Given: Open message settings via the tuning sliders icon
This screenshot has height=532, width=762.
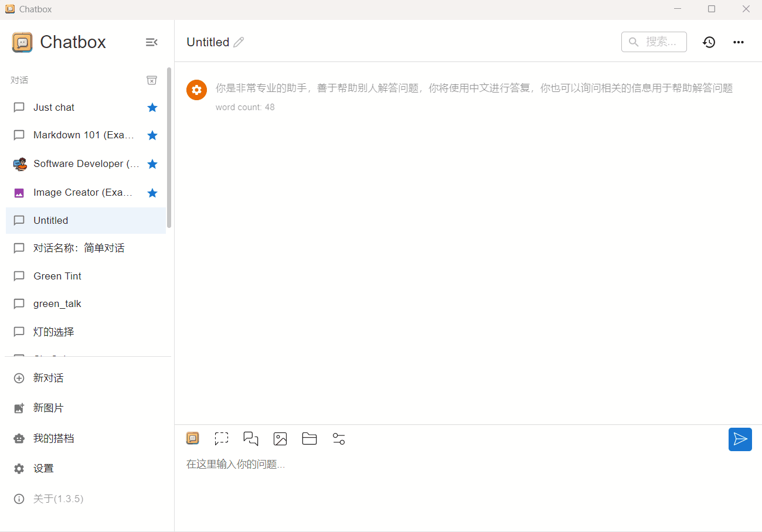Looking at the screenshot, I should [x=339, y=438].
